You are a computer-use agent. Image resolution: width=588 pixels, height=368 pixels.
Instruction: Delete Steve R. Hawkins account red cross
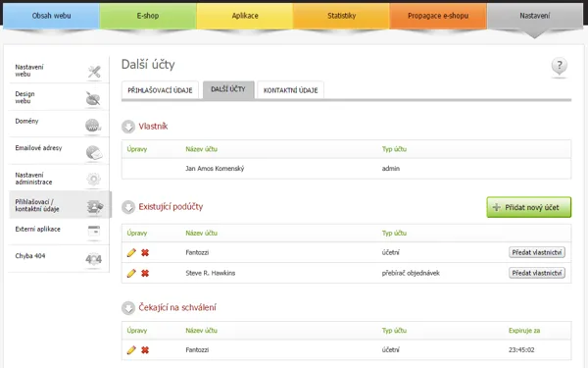[x=145, y=273]
